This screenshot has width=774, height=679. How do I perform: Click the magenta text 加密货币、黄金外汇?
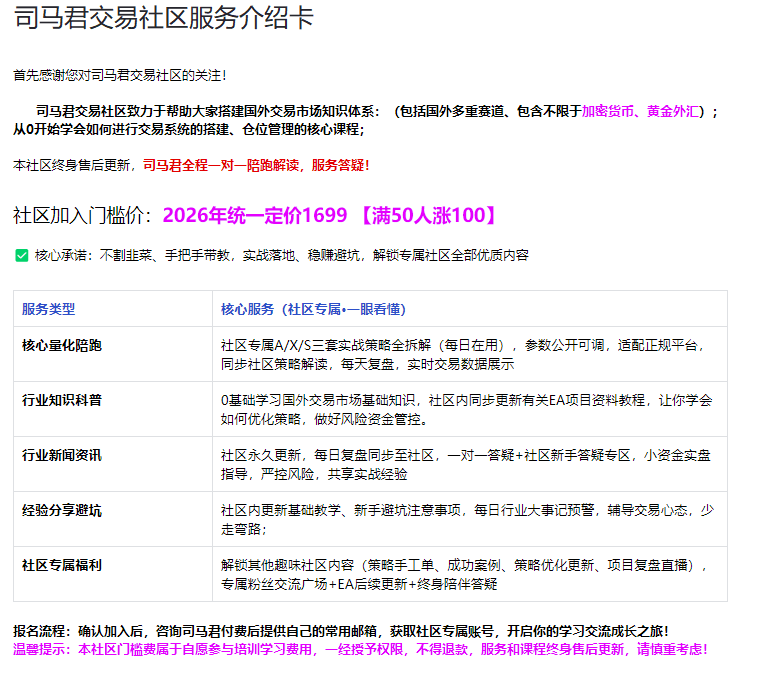(641, 112)
